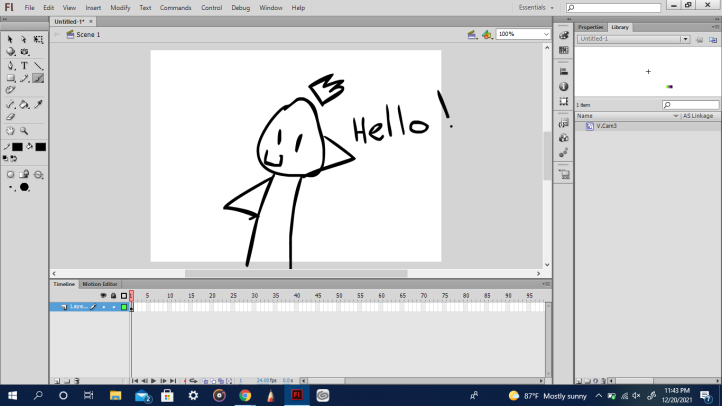Image resolution: width=722 pixels, height=406 pixels.
Task: Click the fill color swatch
Action: pyautogui.click(x=40, y=147)
